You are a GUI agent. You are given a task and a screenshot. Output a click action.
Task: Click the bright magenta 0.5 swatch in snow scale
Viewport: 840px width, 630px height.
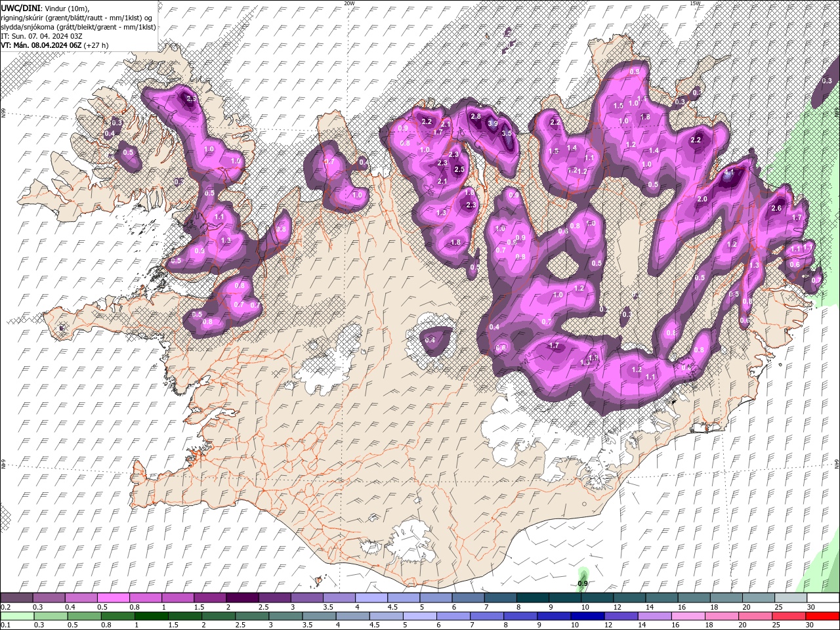click(x=113, y=598)
